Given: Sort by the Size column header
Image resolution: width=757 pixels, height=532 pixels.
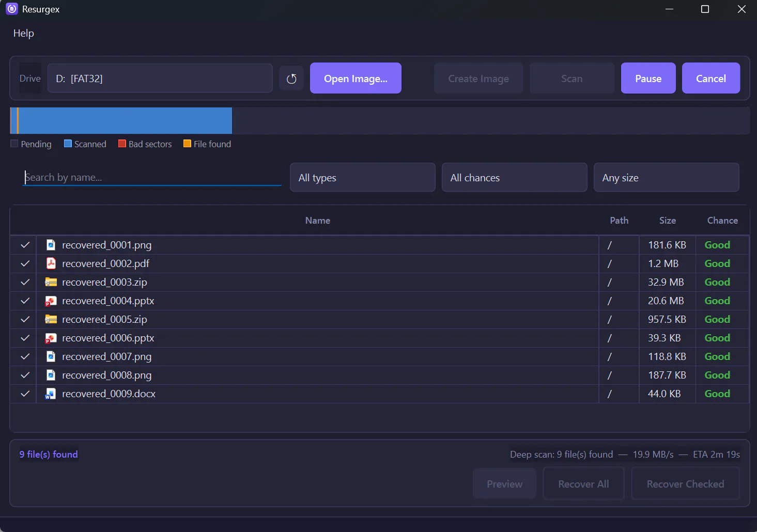Looking at the screenshot, I should click(x=667, y=221).
